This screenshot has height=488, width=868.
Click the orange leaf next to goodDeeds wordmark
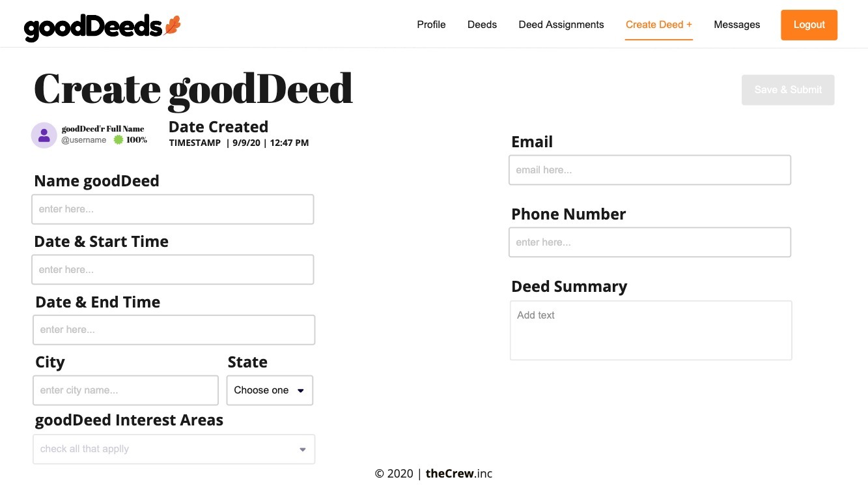(x=171, y=25)
